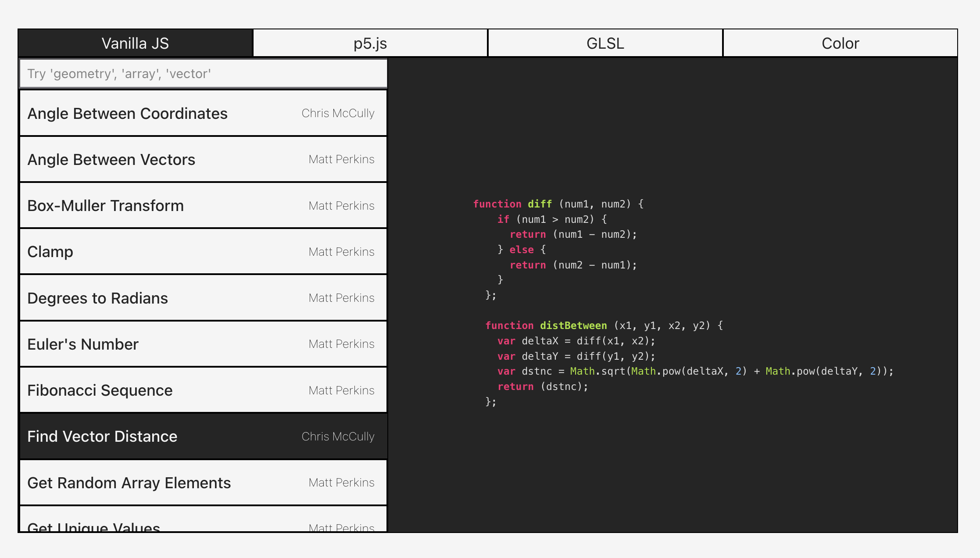Click Matt Perkins author on Clamp row
980x558 pixels.
(x=341, y=252)
